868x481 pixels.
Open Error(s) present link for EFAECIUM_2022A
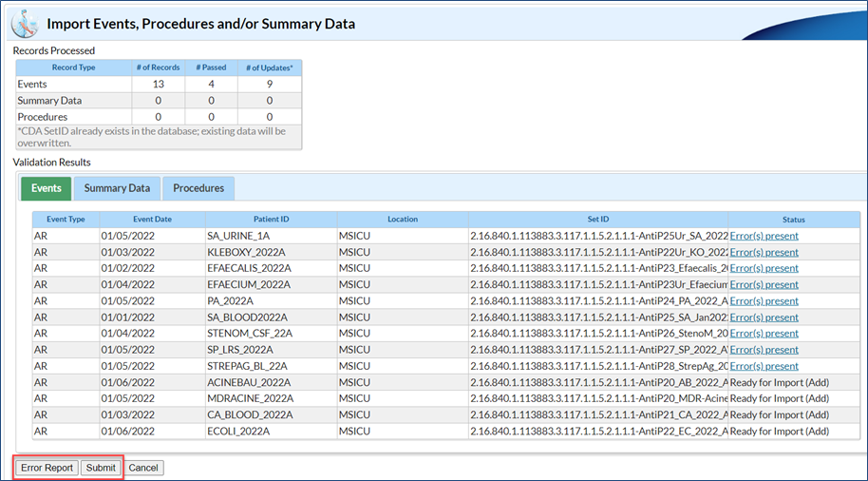coord(764,284)
